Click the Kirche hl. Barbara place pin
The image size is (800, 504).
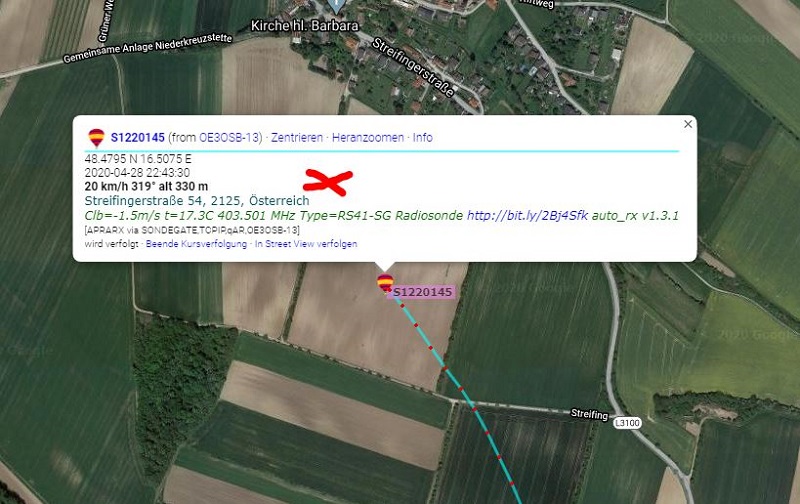click(336, 5)
